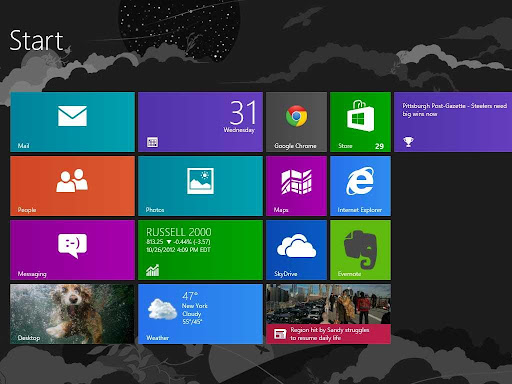The width and height of the screenshot is (512, 384).
Task: Open the Desktop tile with dog photo
Action: 72,314
